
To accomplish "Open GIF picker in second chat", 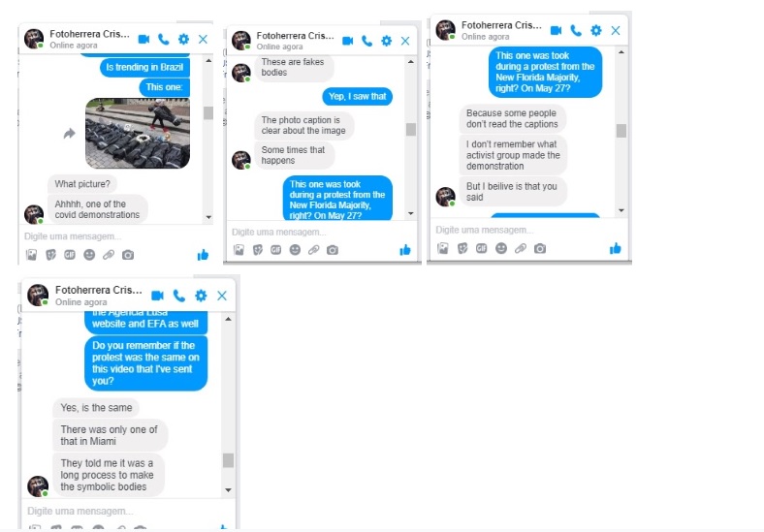I will tap(275, 250).
